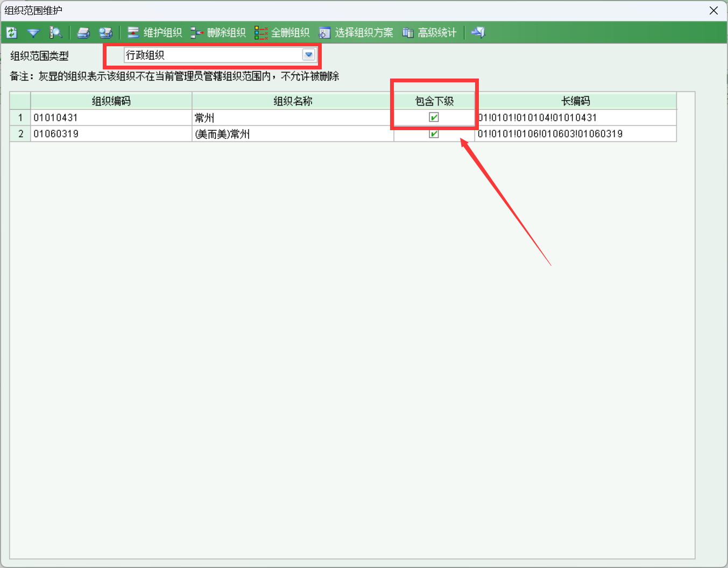The height and width of the screenshot is (568, 728).
Task: Click the 组织名称 column header
Action: pos(293,101)
